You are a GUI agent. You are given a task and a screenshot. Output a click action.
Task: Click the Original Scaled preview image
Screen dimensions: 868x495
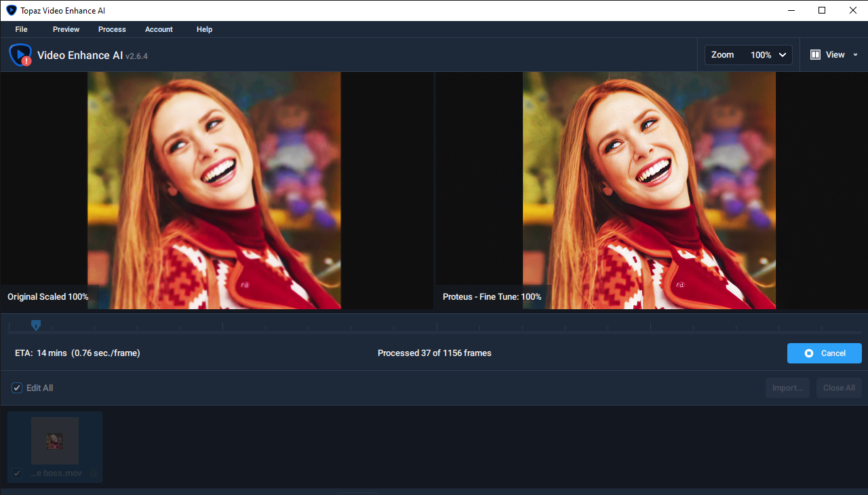pos(214,191)
